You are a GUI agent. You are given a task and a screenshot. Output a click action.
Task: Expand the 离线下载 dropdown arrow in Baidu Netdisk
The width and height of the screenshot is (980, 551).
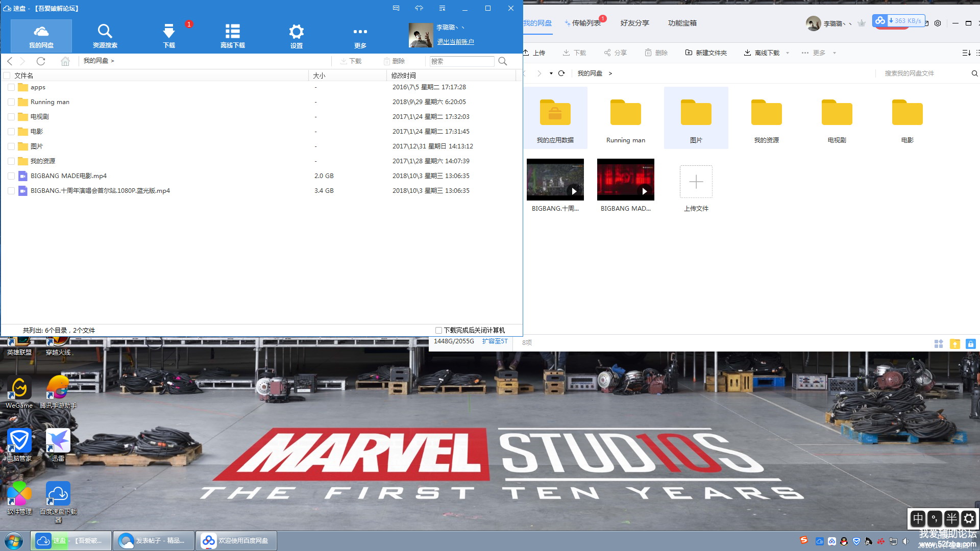point(788,53)
